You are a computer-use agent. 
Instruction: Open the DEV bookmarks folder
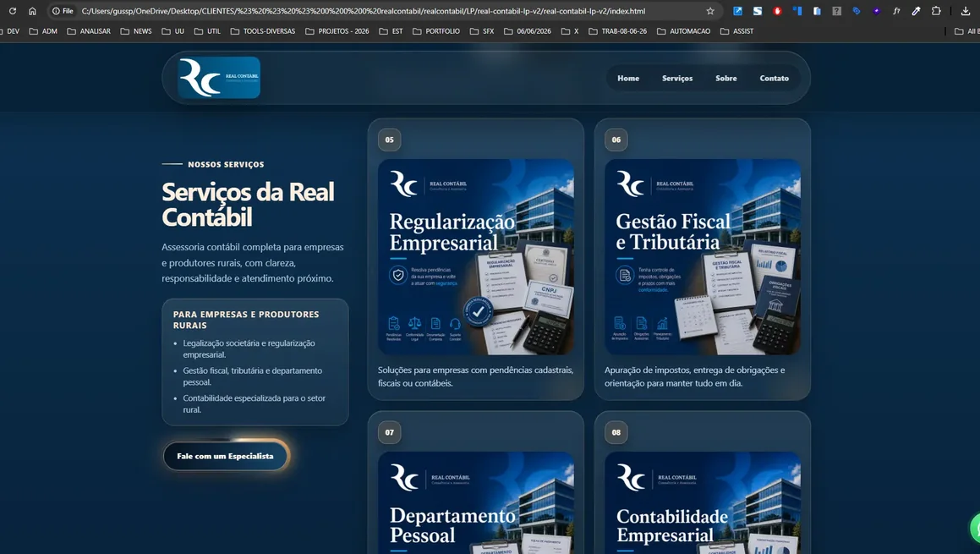pos(9,31)
